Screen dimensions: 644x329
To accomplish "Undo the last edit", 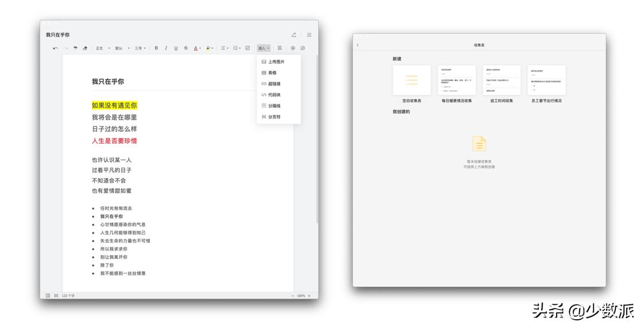I will (x=55, y=48).
